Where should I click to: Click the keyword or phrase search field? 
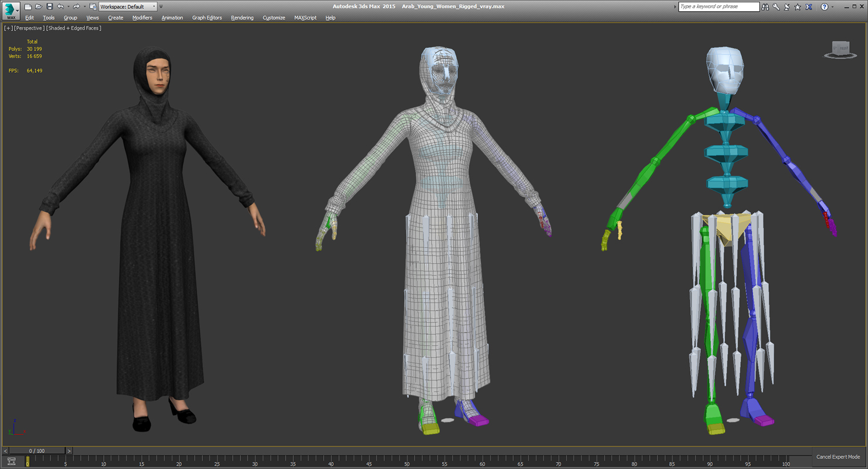click(x=718, y=6)
